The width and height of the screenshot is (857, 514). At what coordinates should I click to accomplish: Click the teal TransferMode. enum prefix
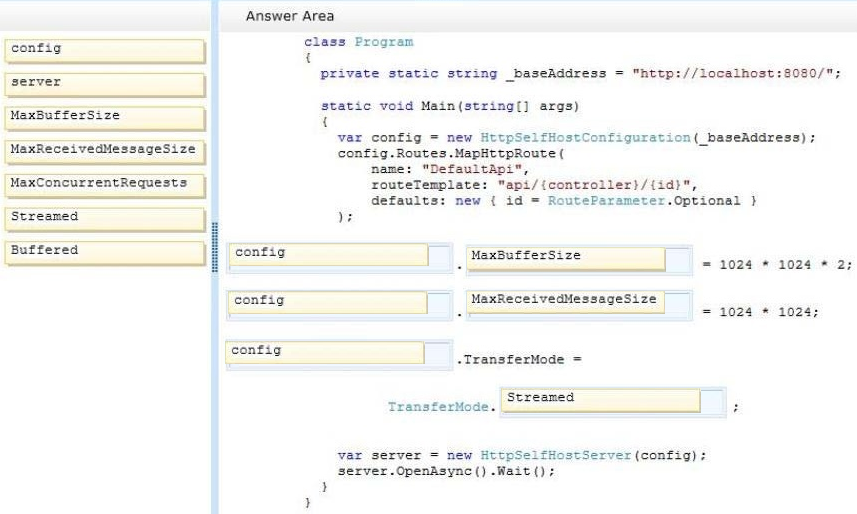[x=442, y=407]
